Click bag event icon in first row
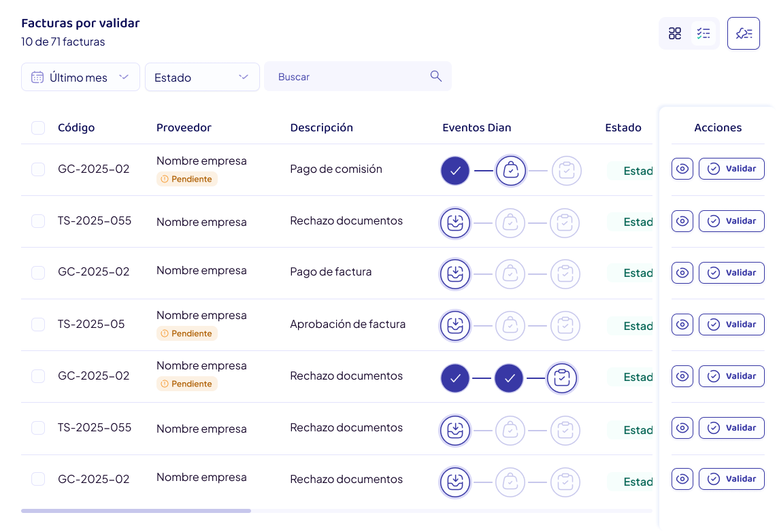Image resolution: width=777 pixels, height=532 pixels. click(510, 170)
